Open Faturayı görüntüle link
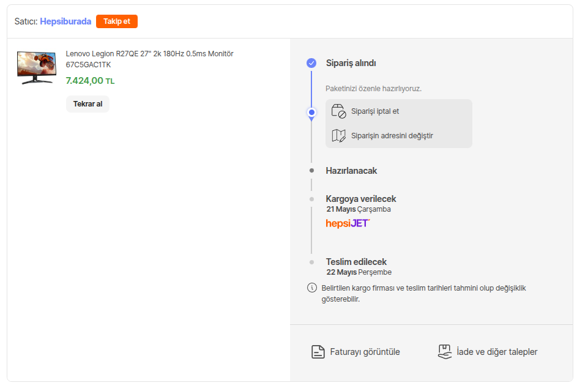Image resolution: width=588 pixels, height=391 pixels. (x=365, y=352)
